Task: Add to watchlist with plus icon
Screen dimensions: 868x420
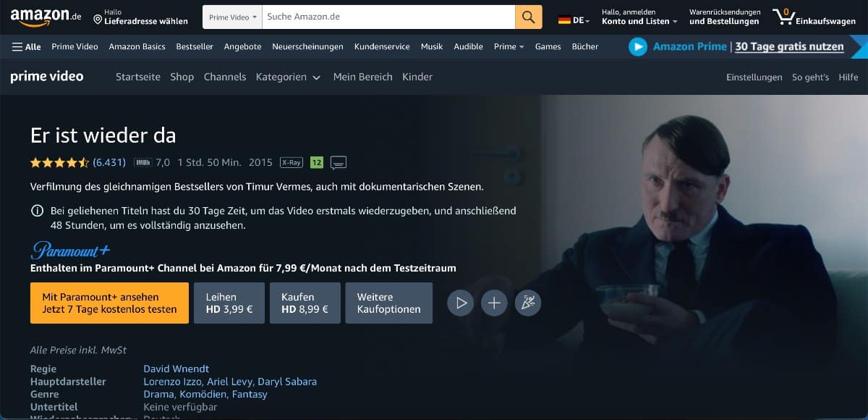Action: click(494, 303)
